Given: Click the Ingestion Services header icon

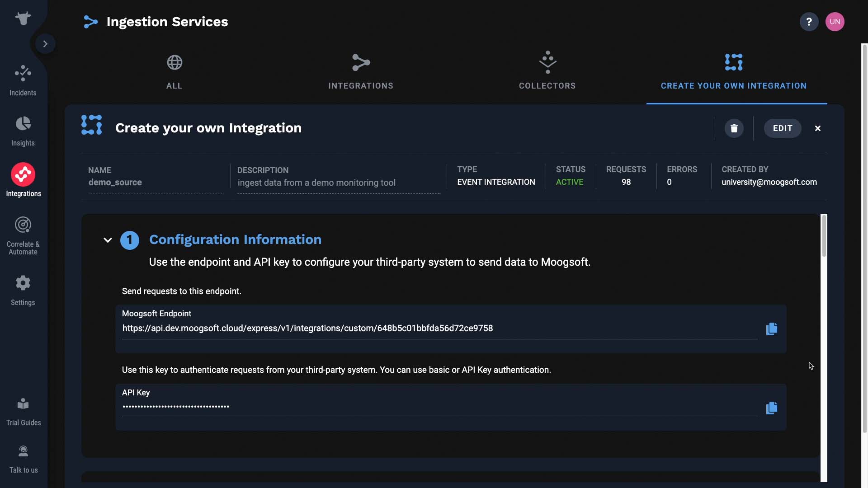Looking at the screenshot, I should [90, 22].
